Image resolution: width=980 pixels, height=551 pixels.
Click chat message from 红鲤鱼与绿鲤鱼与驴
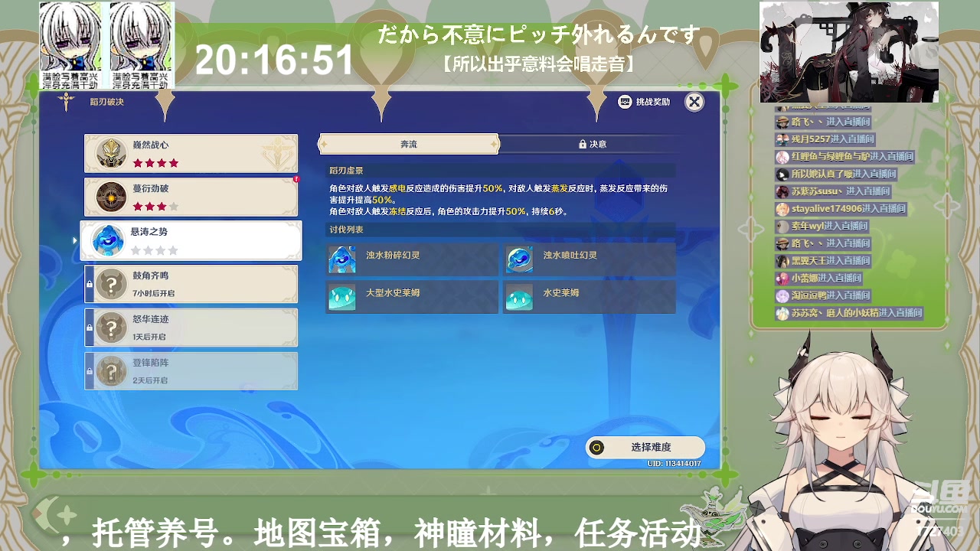click(844, 157)
